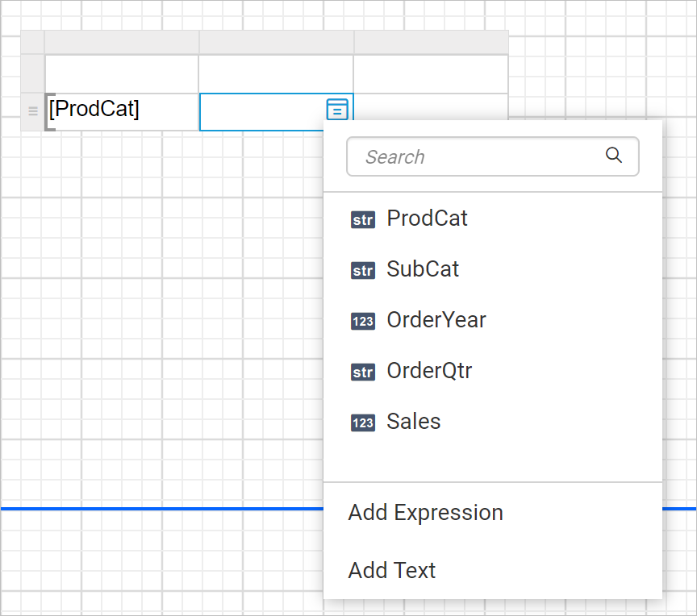Choose the OrderQtr field
Image resolution: width=697 pixels, height=616 pixels.
tap(493, 371)
